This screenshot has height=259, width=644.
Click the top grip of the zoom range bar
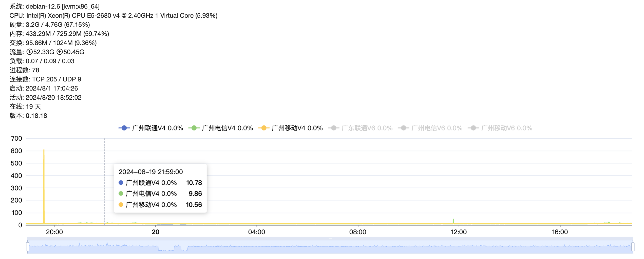(x=330, y=239)
